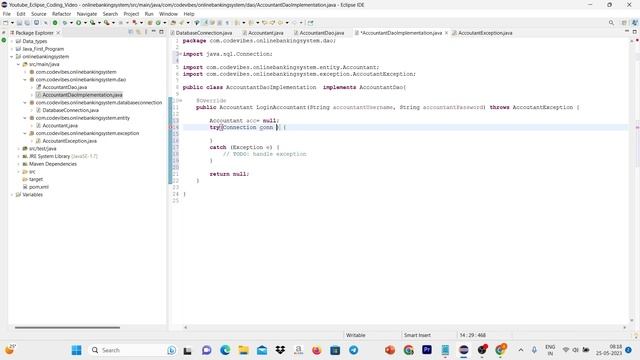Click the Save toolbar icon
The width and height of the screenshot is (640, 360).
pos(19,23)
